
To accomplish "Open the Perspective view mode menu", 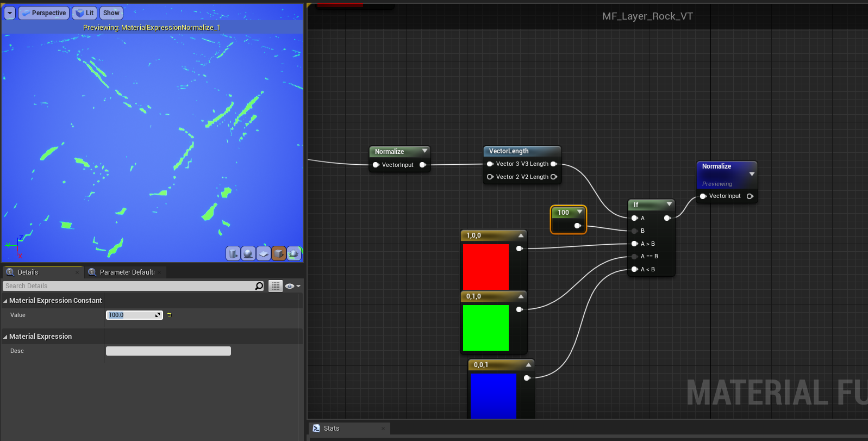I will (43, 13).
